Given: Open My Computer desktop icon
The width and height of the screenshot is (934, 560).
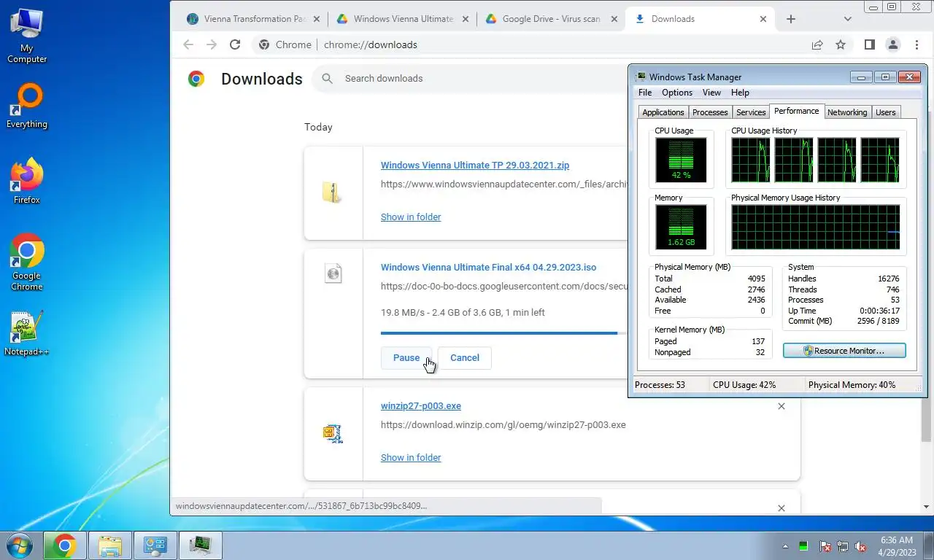Looking at the screenshot, I should point(27,36).
